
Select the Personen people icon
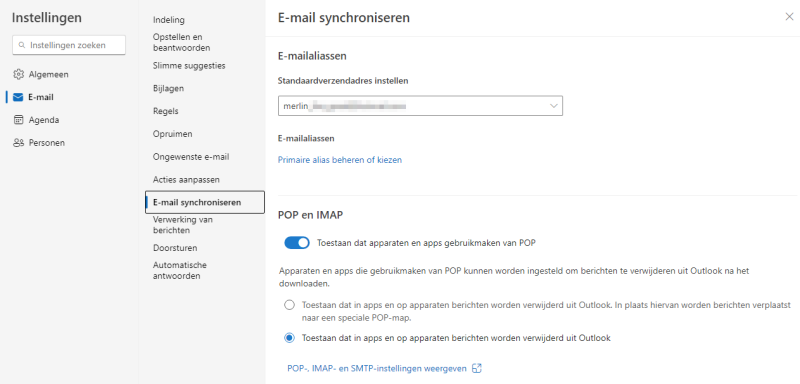click(x=19, y=143)
